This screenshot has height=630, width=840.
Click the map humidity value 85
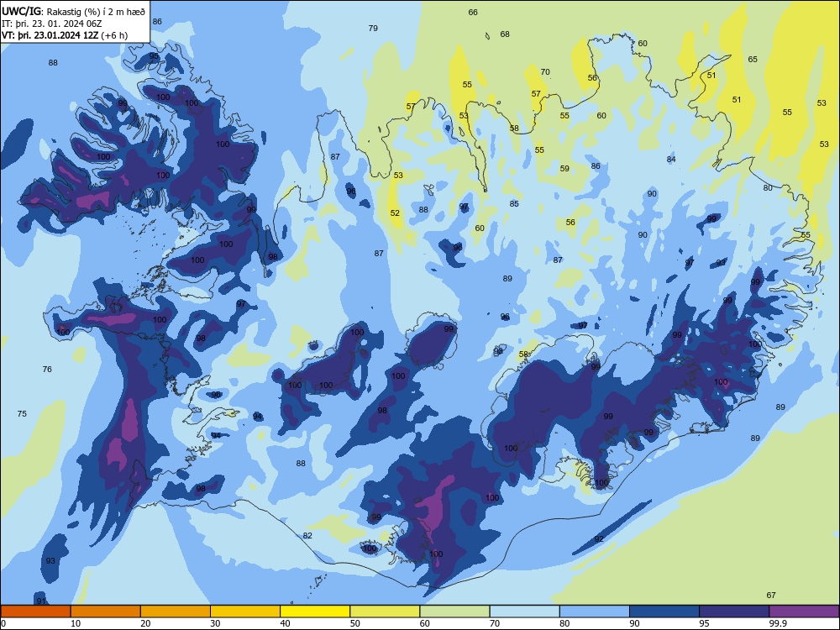(x=514, y=203)
